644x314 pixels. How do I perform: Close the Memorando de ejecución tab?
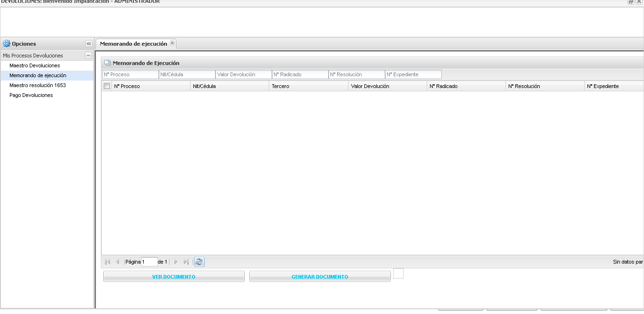(x=172, y=43)
